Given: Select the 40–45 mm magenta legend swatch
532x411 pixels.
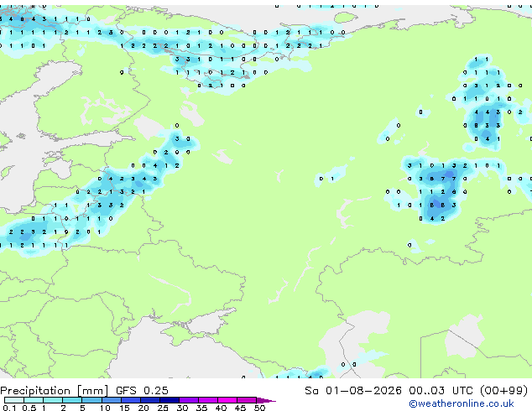Looking at the screenshot, I should (x=227, y=400).
